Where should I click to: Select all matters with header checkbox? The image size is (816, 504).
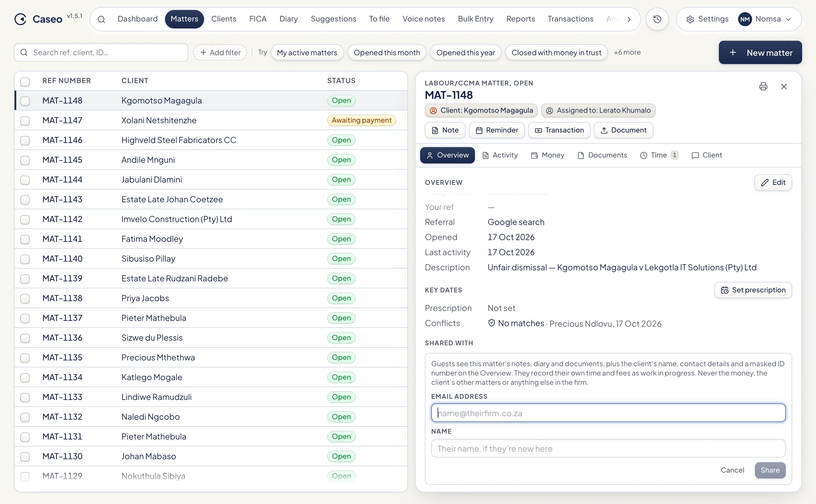(25, 81)
